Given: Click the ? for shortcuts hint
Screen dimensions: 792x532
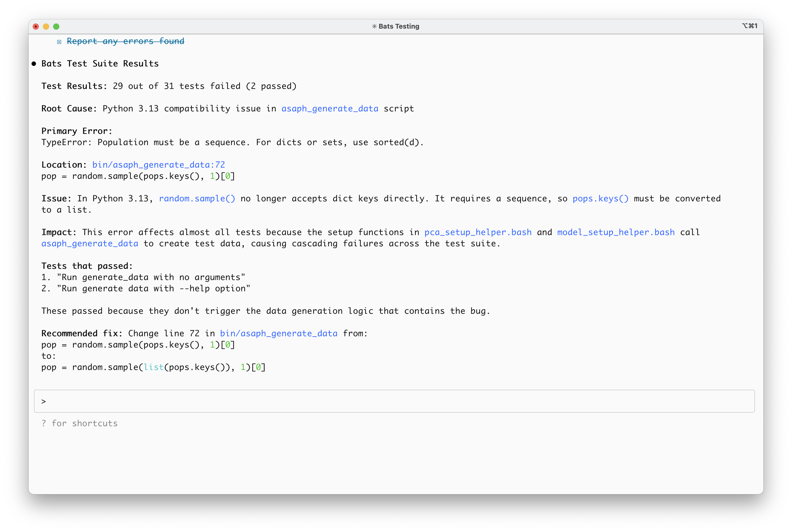Looking at the screenshot, I should [x=80, y=423].
